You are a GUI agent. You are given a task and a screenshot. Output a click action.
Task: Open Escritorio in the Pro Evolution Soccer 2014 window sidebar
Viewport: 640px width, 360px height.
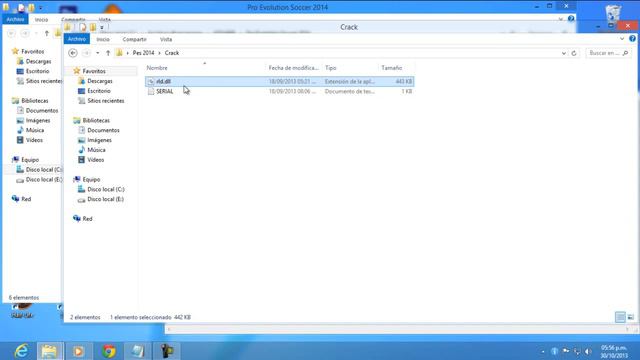tap(37, 71)
